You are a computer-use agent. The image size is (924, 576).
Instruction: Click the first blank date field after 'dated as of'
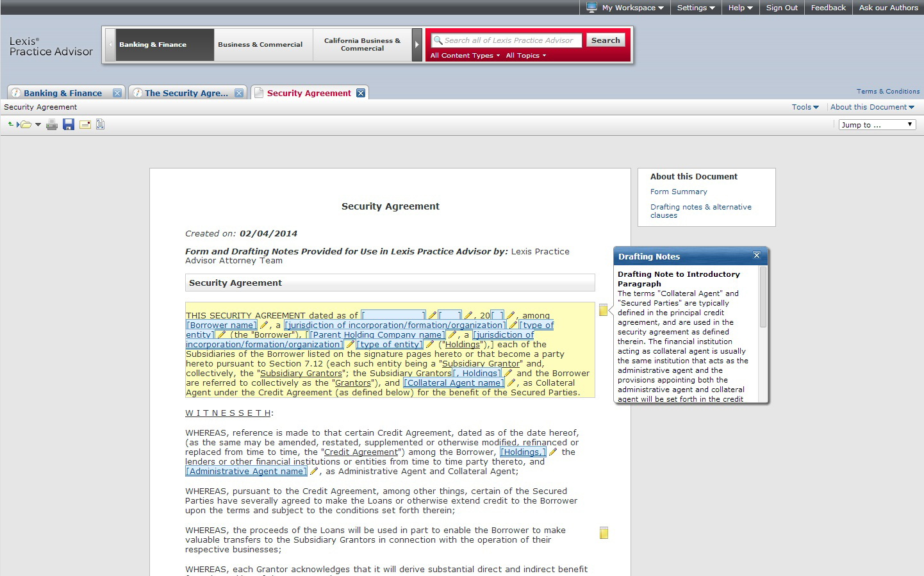pos(393,315)
